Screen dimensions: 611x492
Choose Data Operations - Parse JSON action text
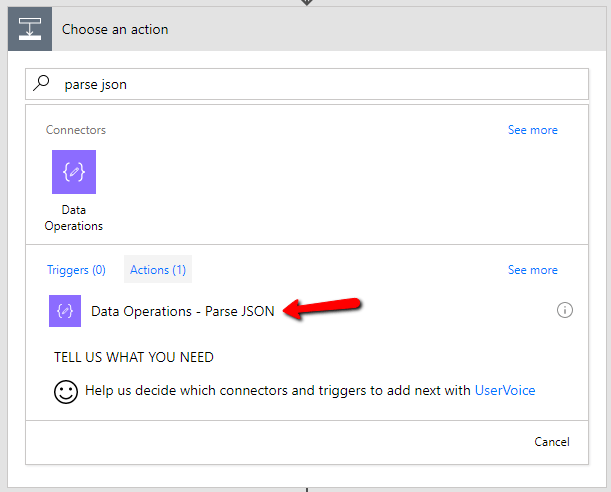click(x=182, y=311)
